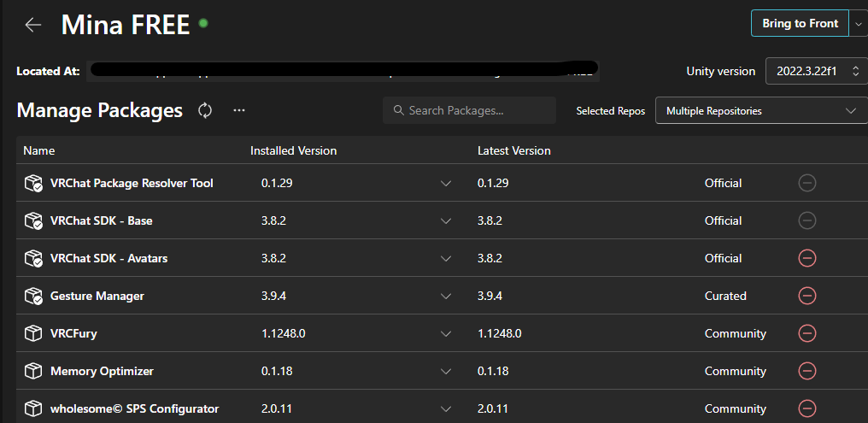Click the Installed Version column header
The width and height of the screenshot is (868, 423).
point(293,150)
